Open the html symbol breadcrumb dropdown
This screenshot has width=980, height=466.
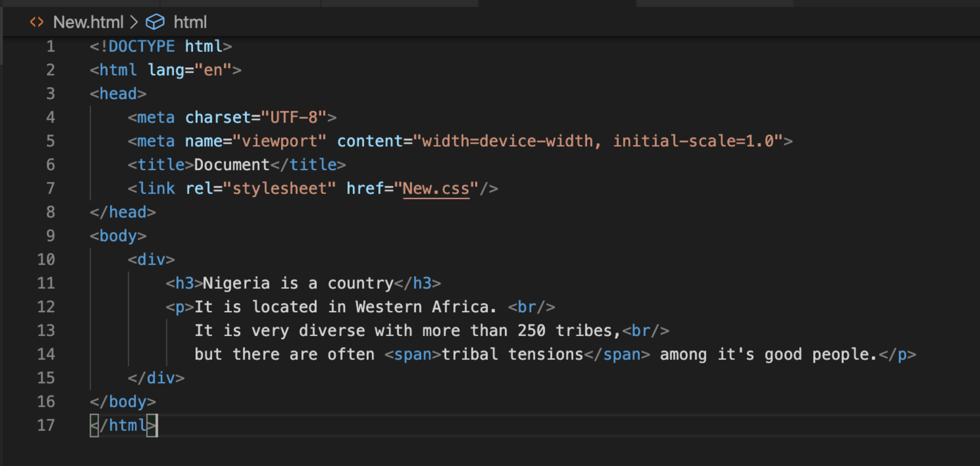point(190,22)
